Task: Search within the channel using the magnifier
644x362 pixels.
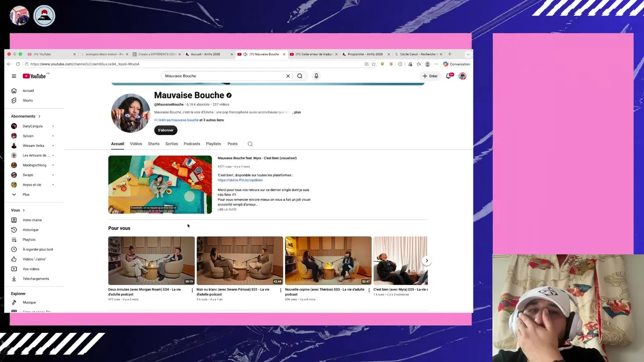Action: [x=250, y=144]
